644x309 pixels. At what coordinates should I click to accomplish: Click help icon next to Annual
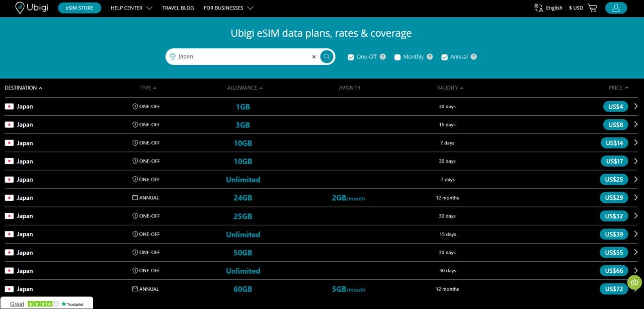pyautogui.click(x=473, y=57)
